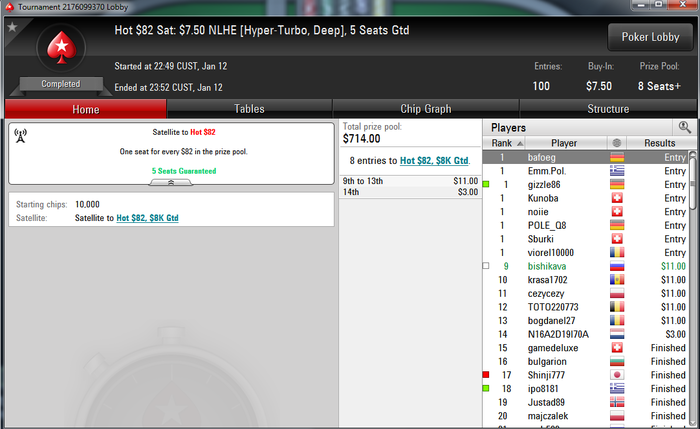The height and width of the screenshot is (429, 700).
Task: Open the player search magnifier icon
Action: click(684, 127)
